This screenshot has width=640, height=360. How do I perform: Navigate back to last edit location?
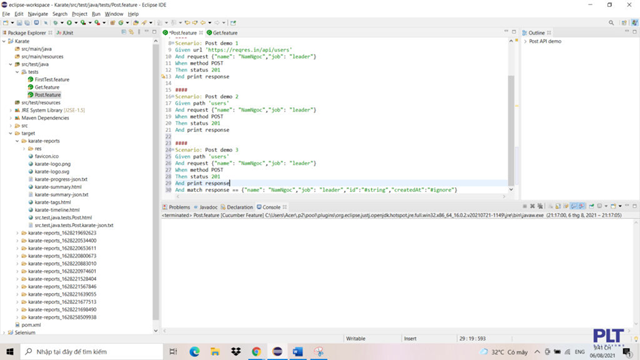pyautogui.click(x=187, y=23)
